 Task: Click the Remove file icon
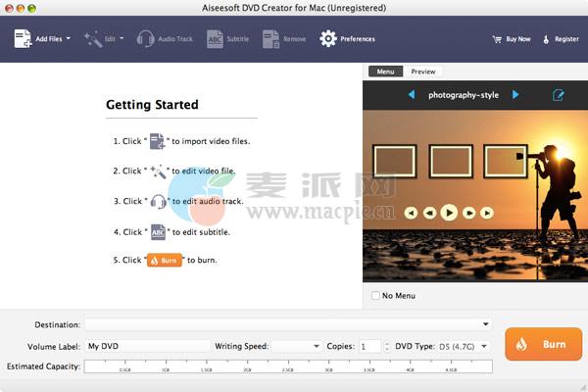[270, 39]
